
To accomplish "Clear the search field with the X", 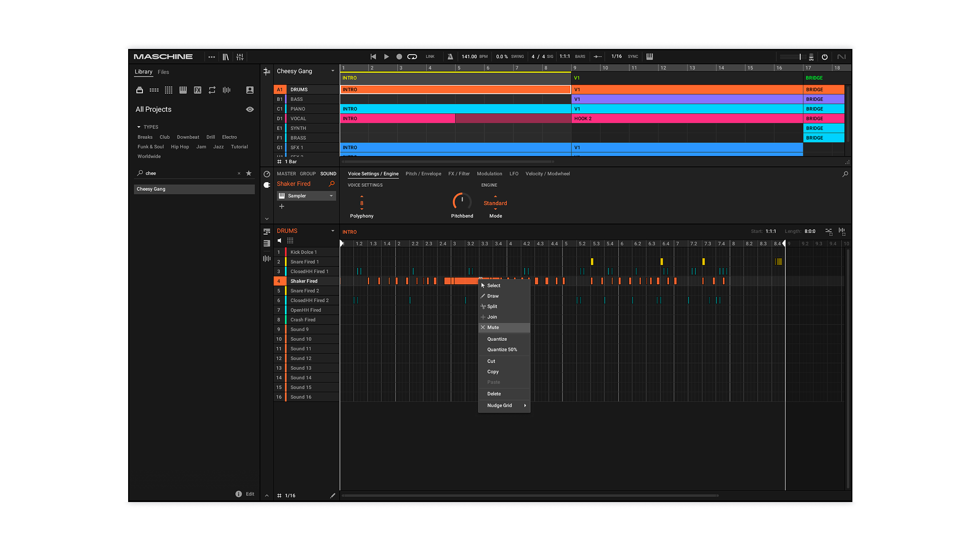I will click(239, 173).
